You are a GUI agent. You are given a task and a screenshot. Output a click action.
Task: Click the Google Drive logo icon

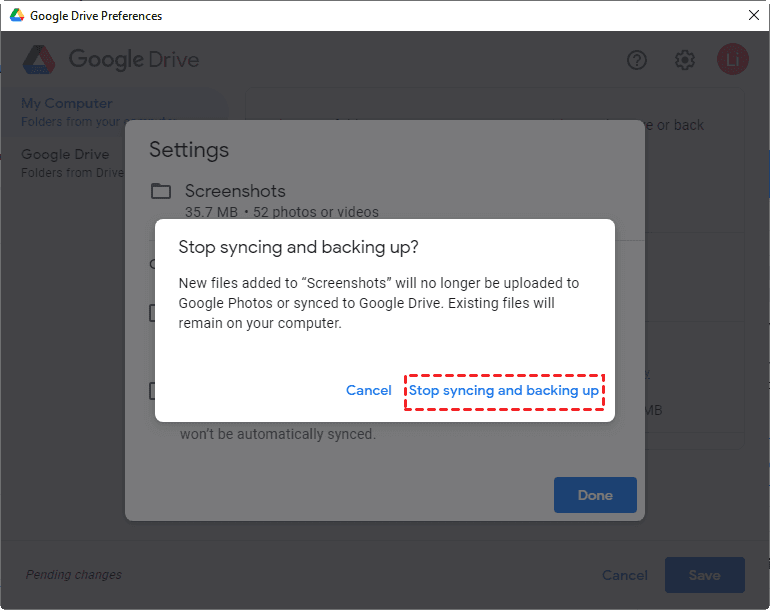coord(39,59)
